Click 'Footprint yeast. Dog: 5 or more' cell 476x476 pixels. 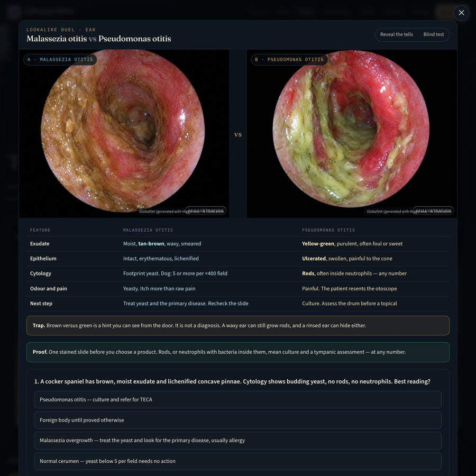pyautogui.click(x=175, y=273)
